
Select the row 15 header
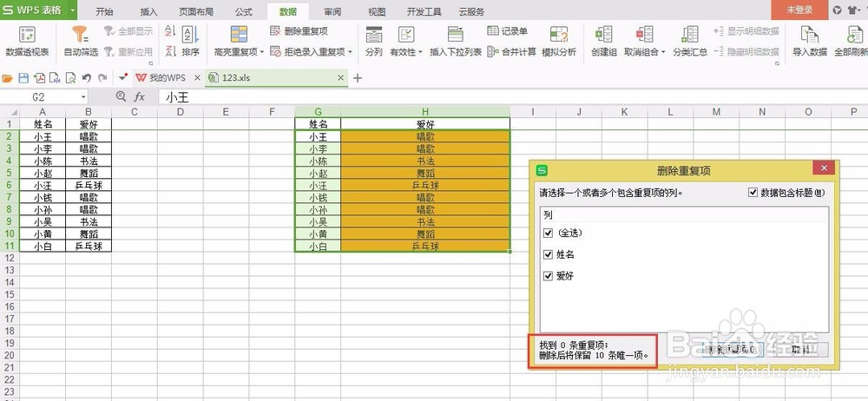[10, 294]
